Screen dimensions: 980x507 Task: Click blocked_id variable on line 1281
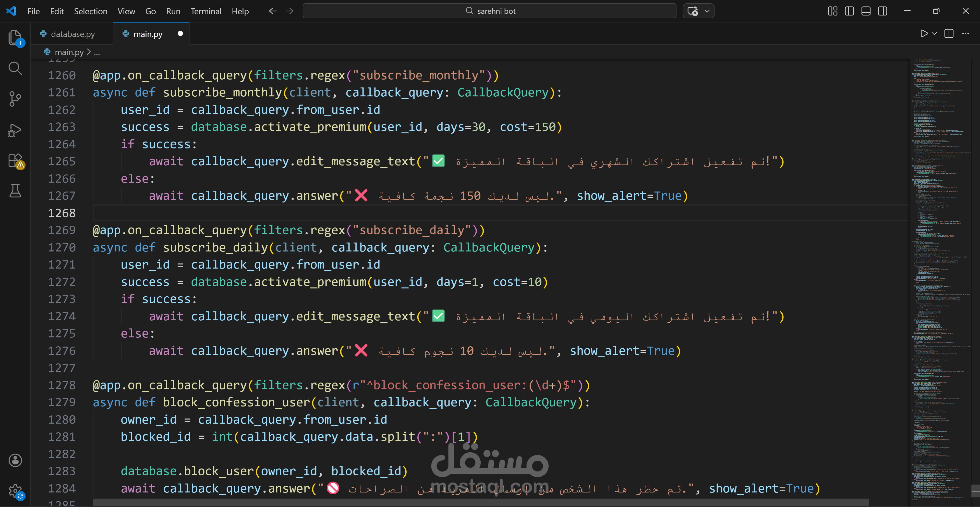(156, 437)
